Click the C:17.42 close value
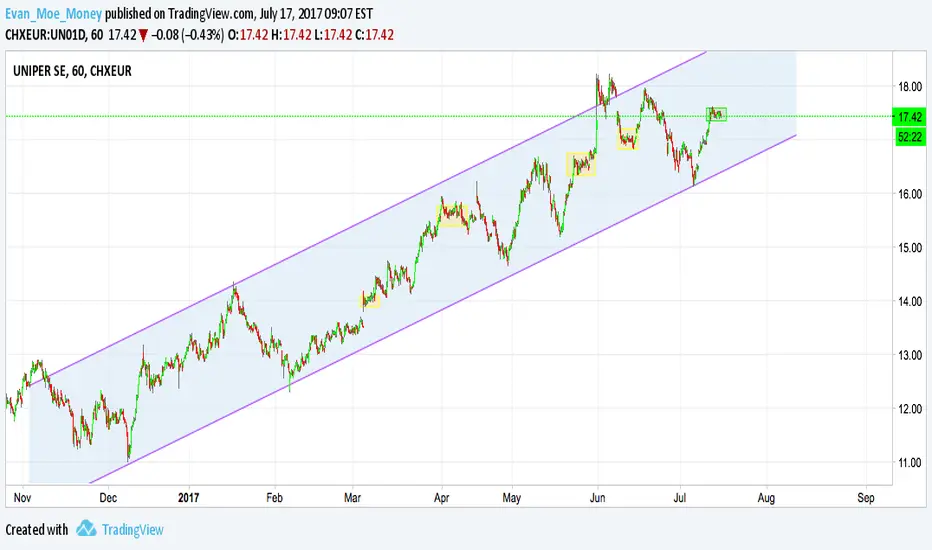The height and width of the screenshot is (550, 932). (x=374, y=34)
